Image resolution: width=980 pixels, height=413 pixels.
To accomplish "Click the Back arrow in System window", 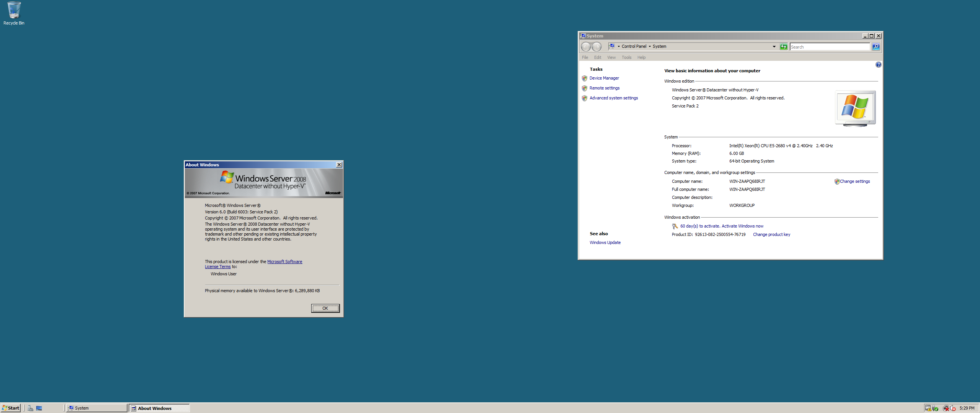I will [586, 47].
